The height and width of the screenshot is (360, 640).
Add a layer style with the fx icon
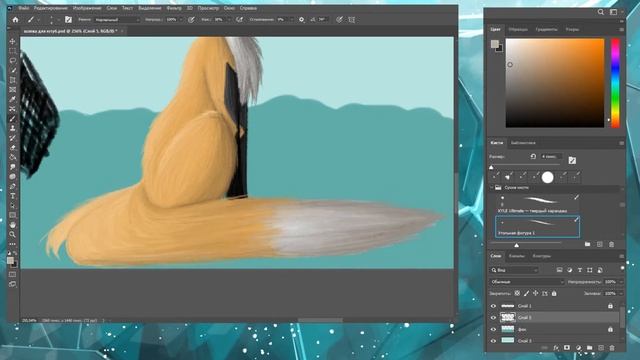(556, 348)
